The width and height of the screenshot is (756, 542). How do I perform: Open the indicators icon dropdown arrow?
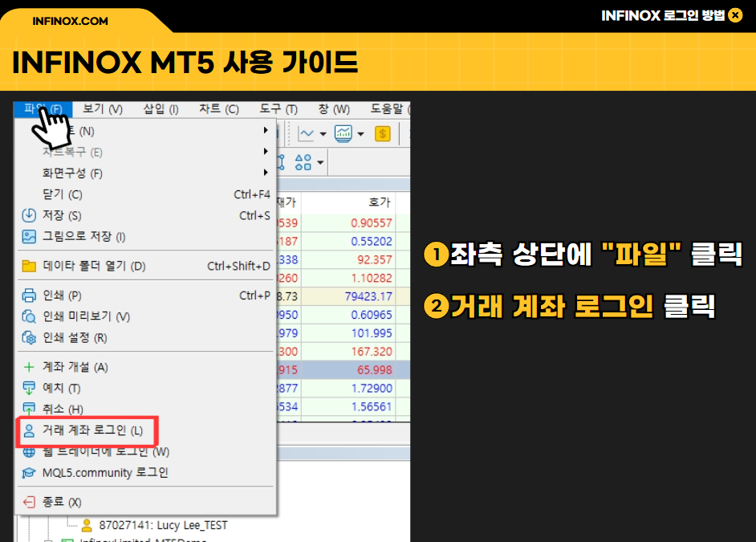360,134
